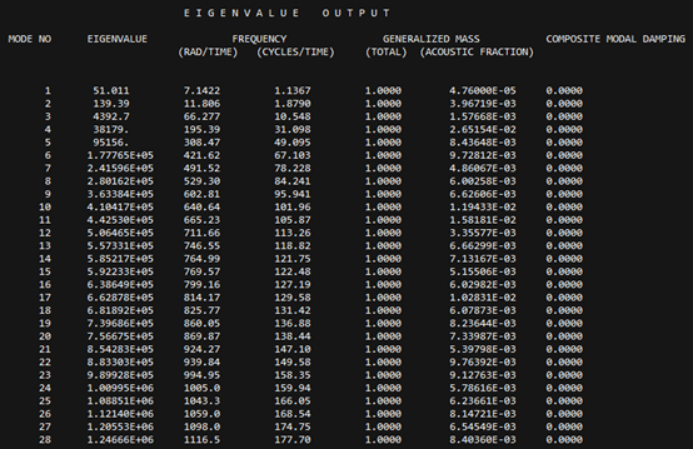Click the EIGENVALUE column header
Screen dimensions: 693x449
[x=117, y=39]
